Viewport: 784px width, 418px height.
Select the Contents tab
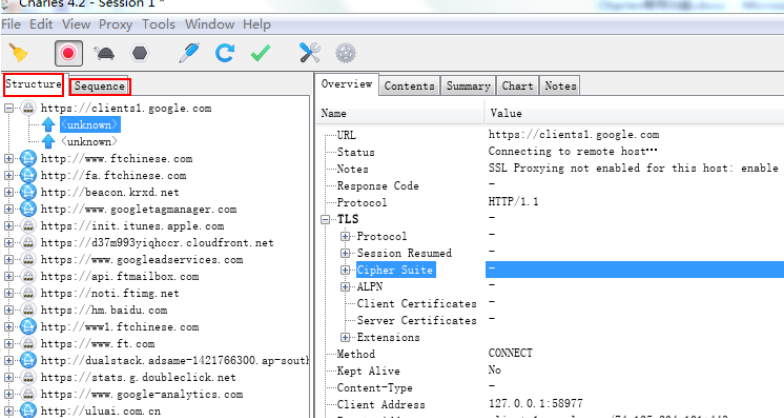[x=410, y=86]
